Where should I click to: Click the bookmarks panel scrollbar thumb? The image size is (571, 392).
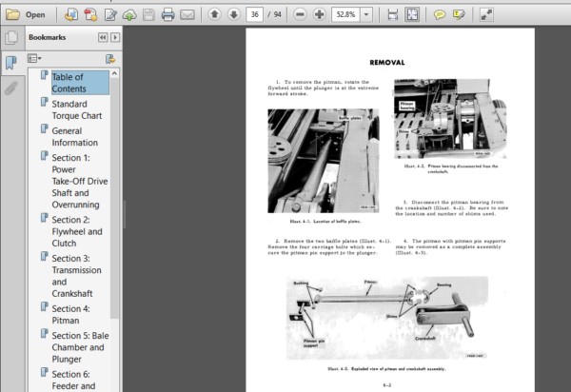115,198
